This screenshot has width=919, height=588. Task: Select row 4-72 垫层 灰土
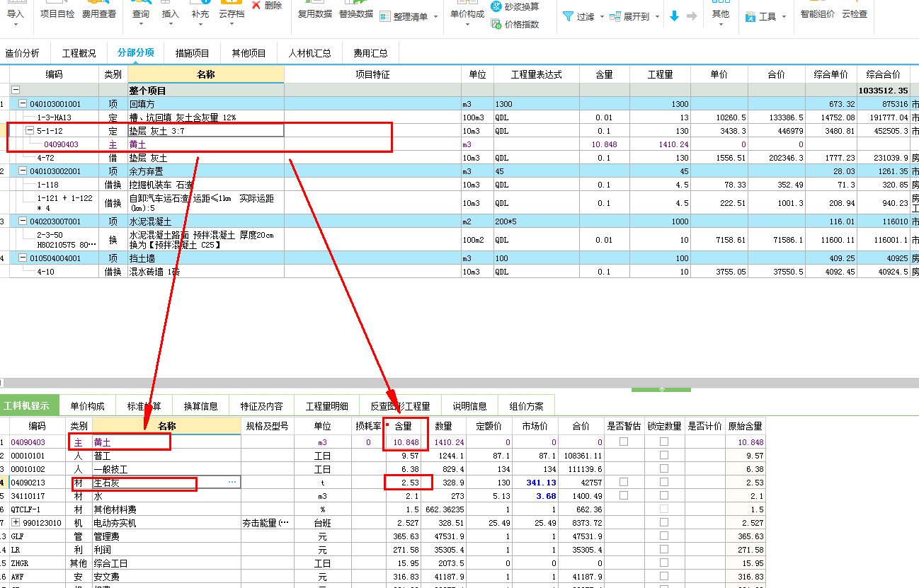click(459, 158)
